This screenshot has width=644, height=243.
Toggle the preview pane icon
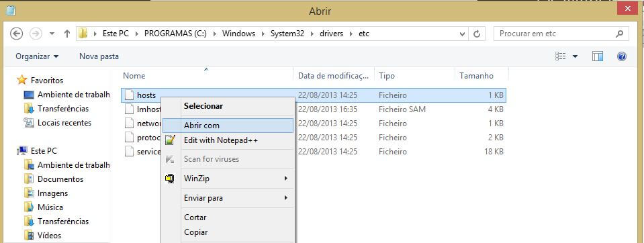[598, 56]
